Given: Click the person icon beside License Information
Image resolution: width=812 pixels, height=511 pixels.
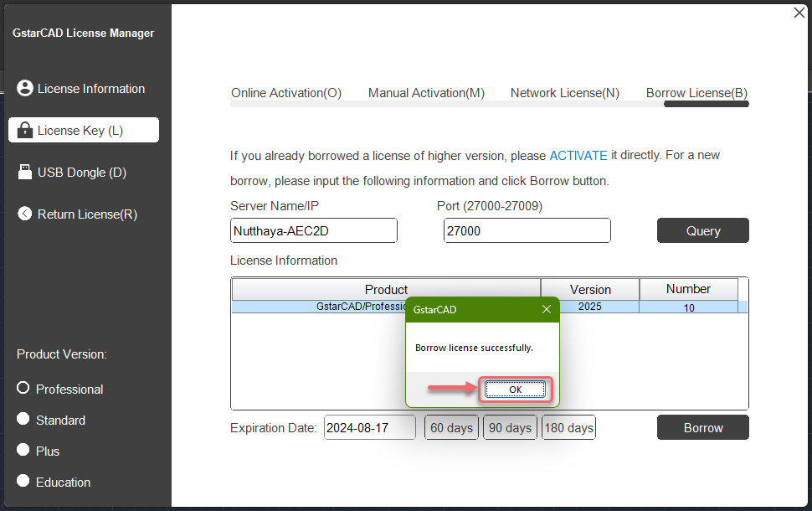Looking at the screenshot, I should pyautogui.click(x=24, y=88).
